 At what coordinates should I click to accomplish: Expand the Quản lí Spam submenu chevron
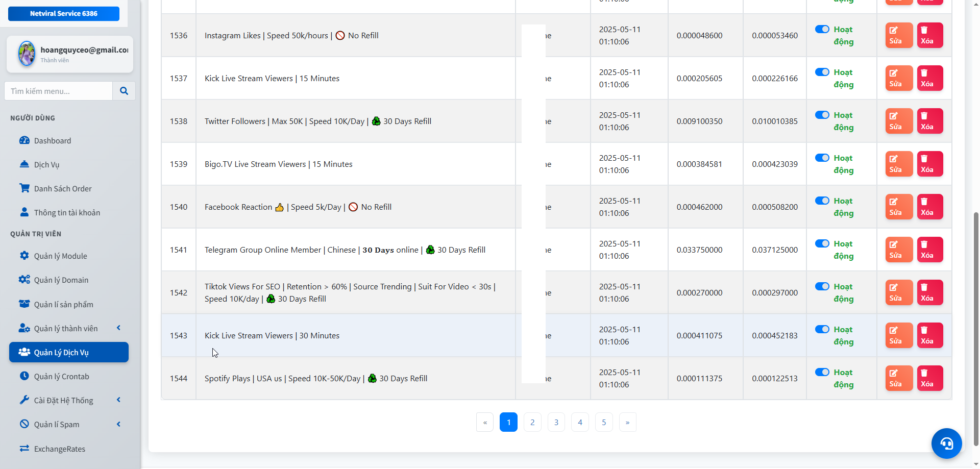coord(118,424)
